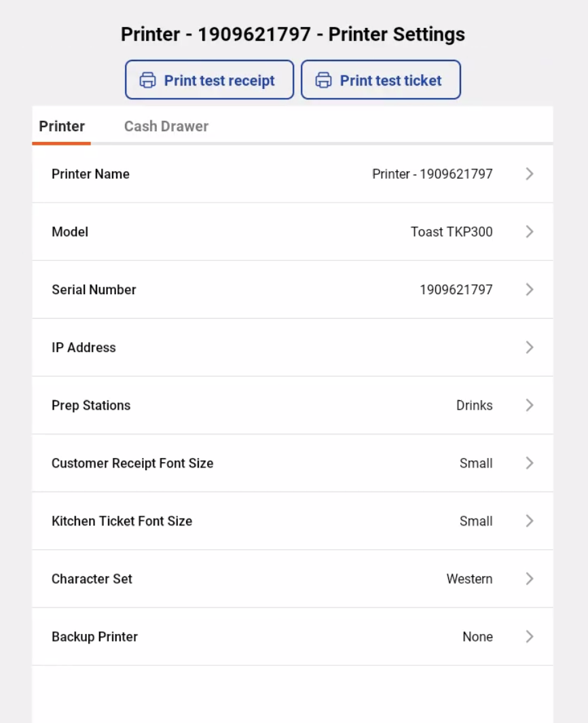Expand the Serial Number row chevron

(530, 289)
